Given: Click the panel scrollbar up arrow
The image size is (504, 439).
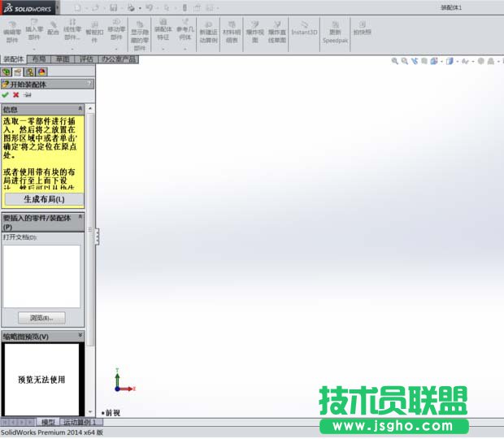Looking at the screenshot, I should click(x=90, y=109).
